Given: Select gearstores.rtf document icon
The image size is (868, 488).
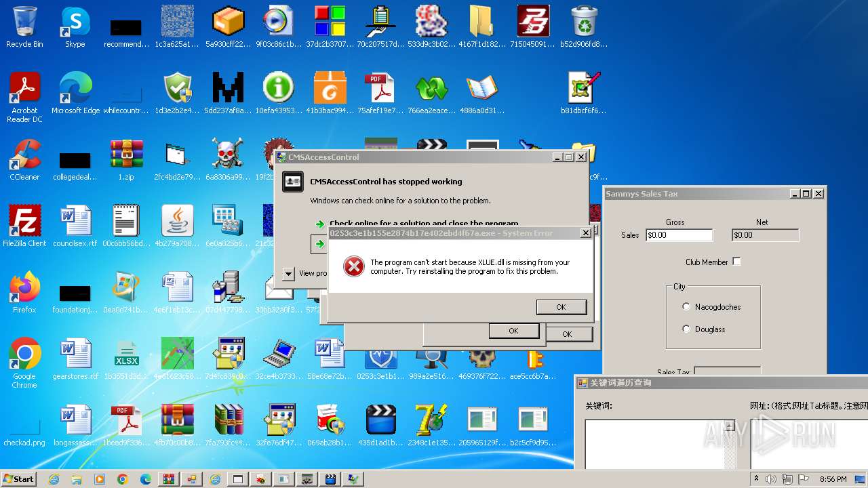Looking at the screenshot, I should click(75, 359).
